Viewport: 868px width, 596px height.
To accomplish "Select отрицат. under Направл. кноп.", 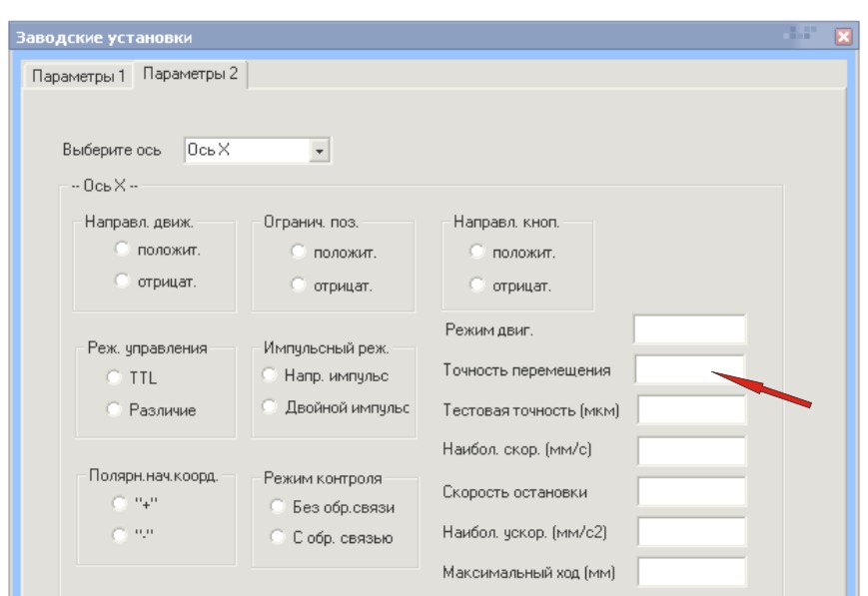I will (476, 286).
